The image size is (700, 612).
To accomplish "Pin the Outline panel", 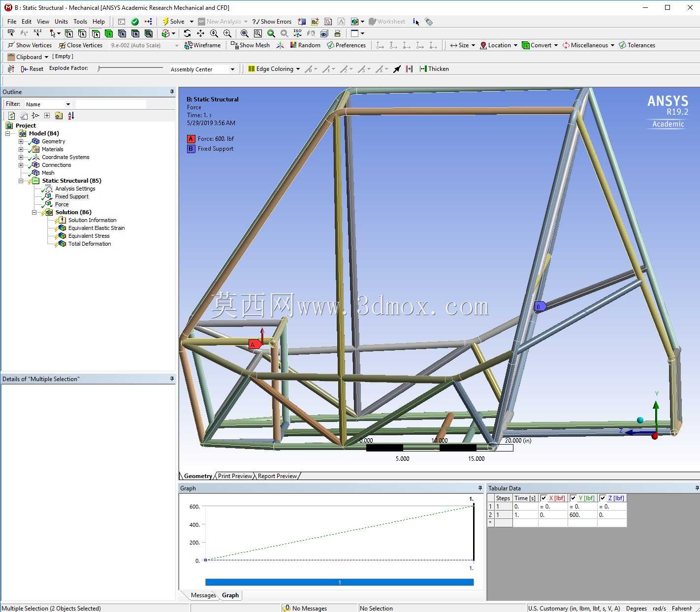I will pos(172,92).
